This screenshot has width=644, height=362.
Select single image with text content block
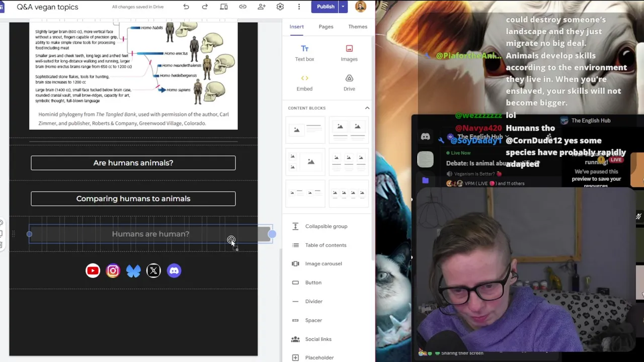tap(305, 130)
